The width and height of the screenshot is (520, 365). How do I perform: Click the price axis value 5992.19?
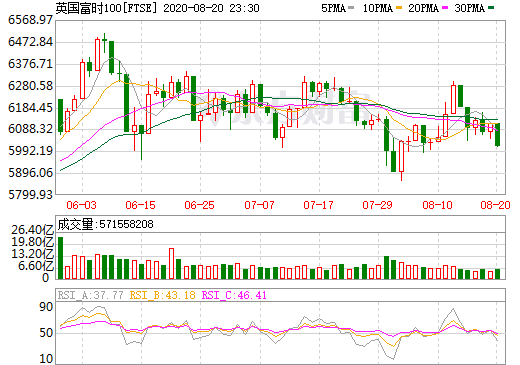coord(30,151)
